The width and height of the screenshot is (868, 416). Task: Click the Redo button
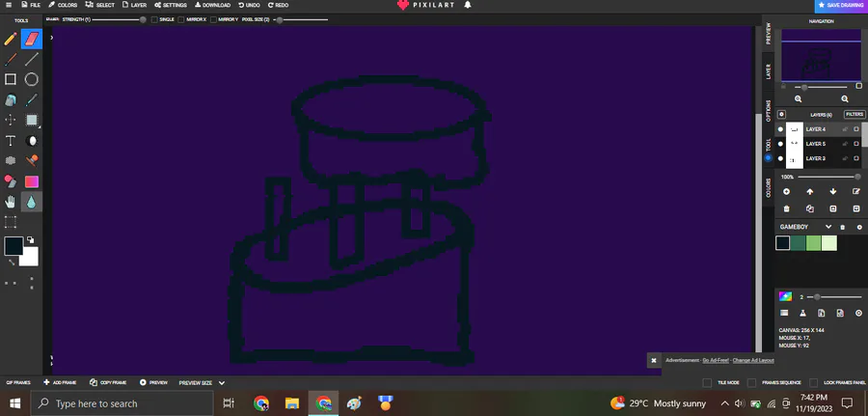(278, 5)
